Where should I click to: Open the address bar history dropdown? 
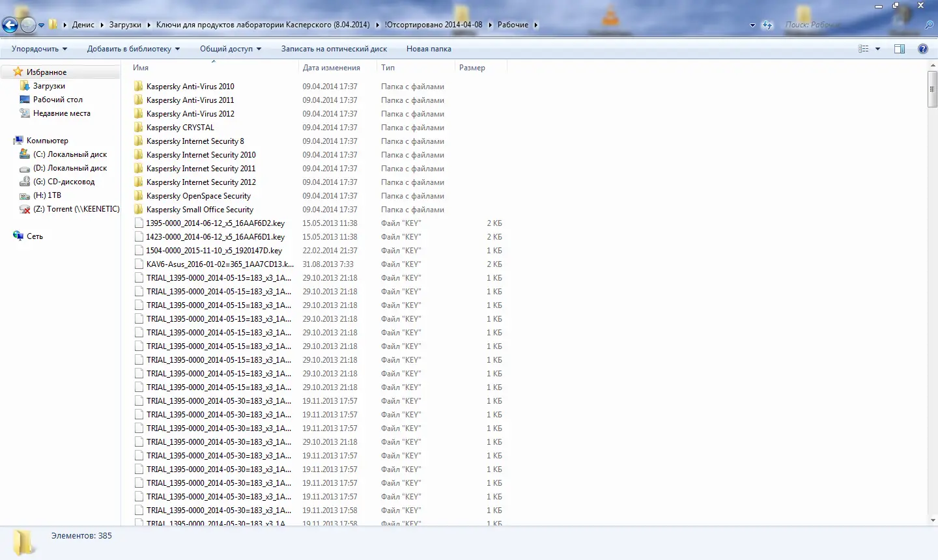click(752, 25)
